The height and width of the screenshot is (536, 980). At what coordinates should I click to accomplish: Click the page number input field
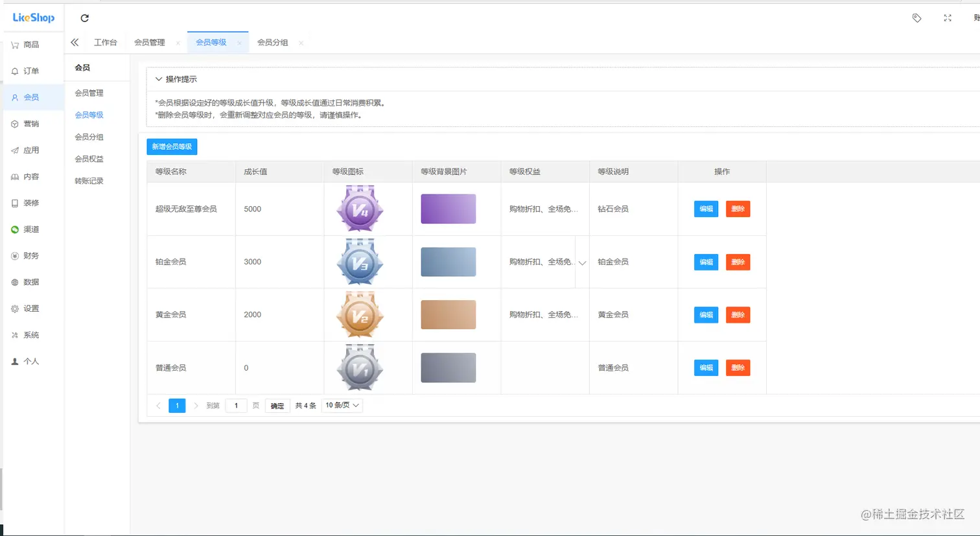tap(236, 406)
